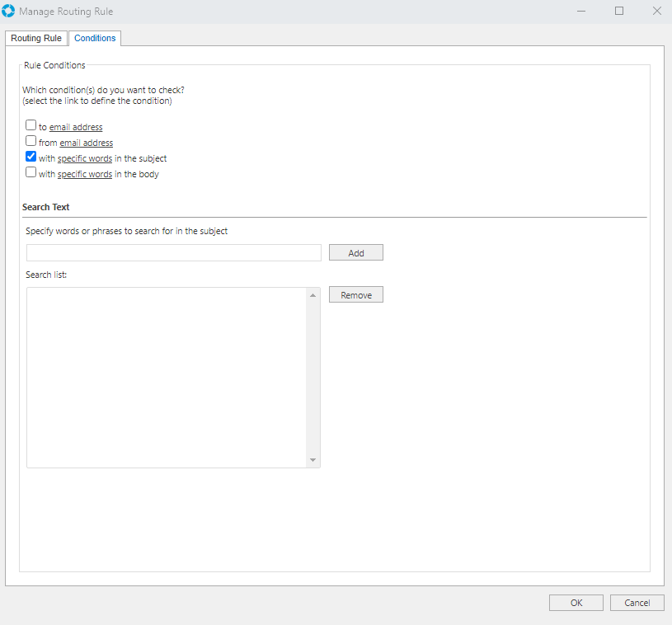
Task: Click the Search list scrollbar up arrow
Action: (313, 295)
